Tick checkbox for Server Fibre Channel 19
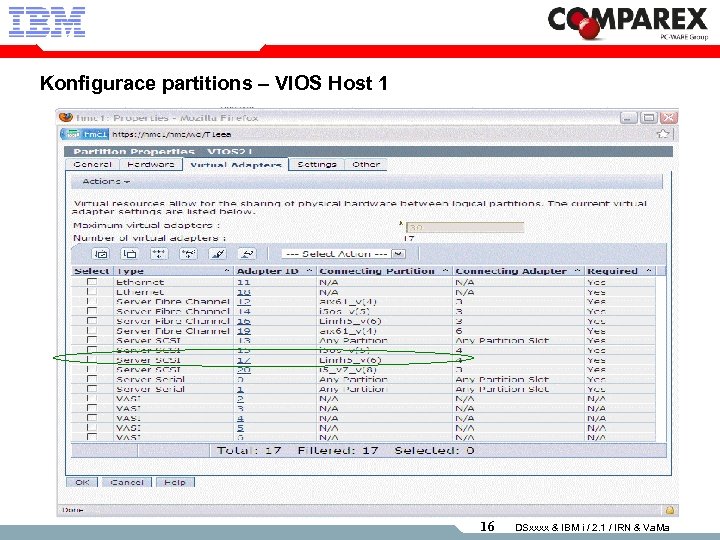Image resolution: width=720 pixels, height=540 pixels. pyautogui.click(x=92, y=330)
